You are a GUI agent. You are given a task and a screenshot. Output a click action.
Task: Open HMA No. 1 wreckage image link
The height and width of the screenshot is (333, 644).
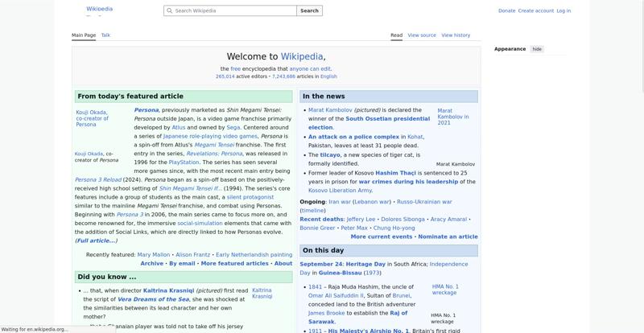[x=445, y=290]
